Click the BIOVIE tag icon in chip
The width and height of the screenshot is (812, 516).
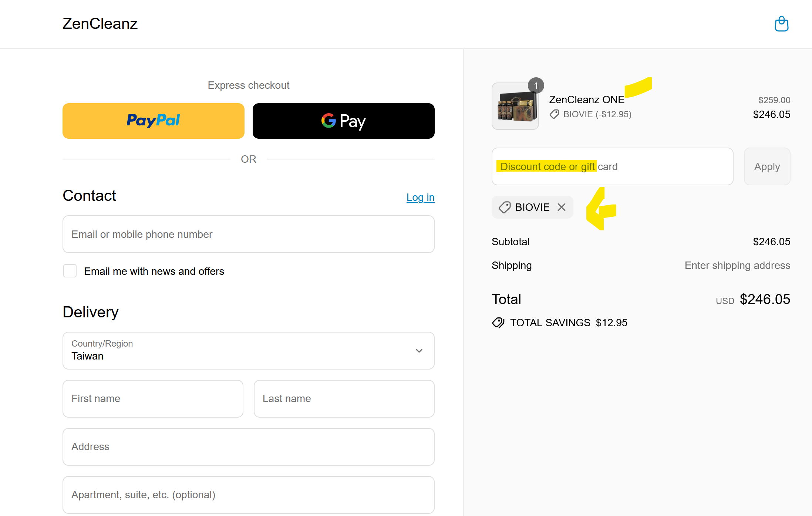tap(505, 207)
